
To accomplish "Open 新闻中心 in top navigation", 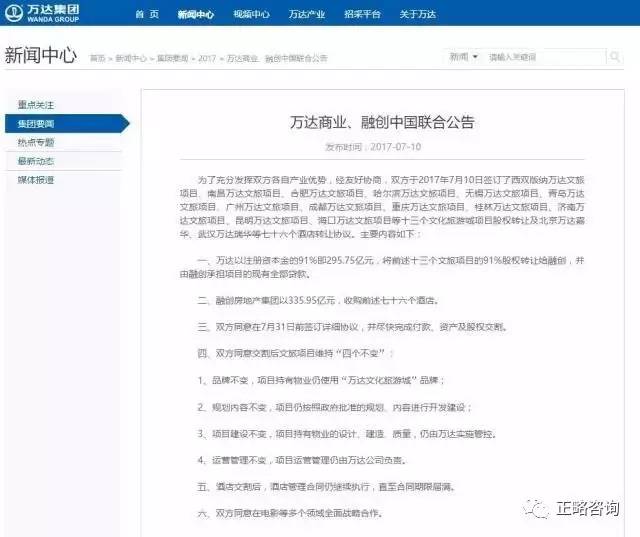I will click(x=196, y=15).
